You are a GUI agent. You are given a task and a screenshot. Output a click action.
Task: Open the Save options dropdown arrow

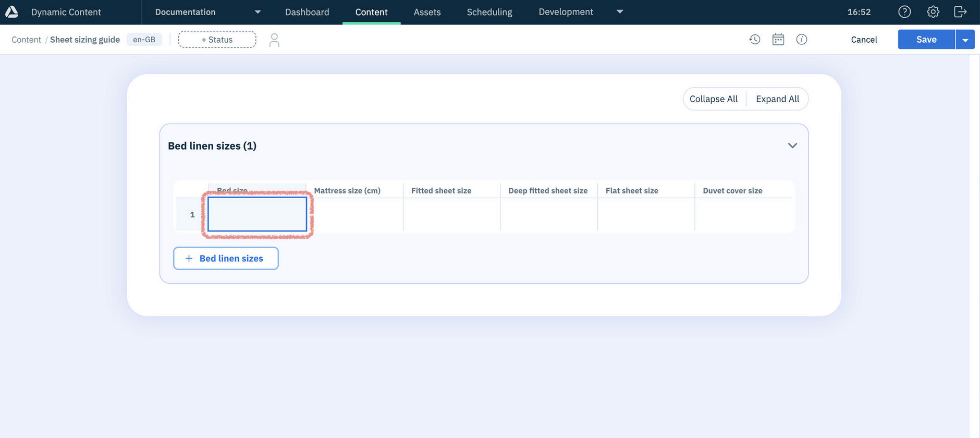[965, 40]
